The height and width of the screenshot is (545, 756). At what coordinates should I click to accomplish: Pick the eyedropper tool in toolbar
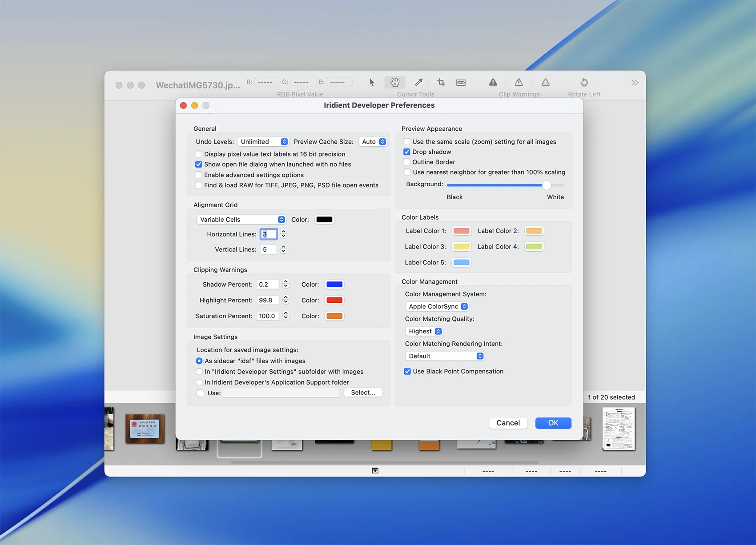click(418, 82)
